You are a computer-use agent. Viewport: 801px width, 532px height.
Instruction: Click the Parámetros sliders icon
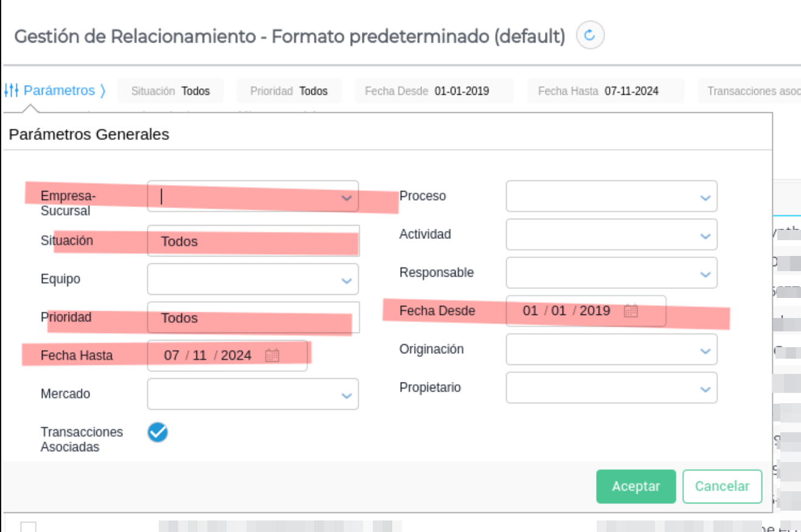pyautogui.click(x=12, y=91)
